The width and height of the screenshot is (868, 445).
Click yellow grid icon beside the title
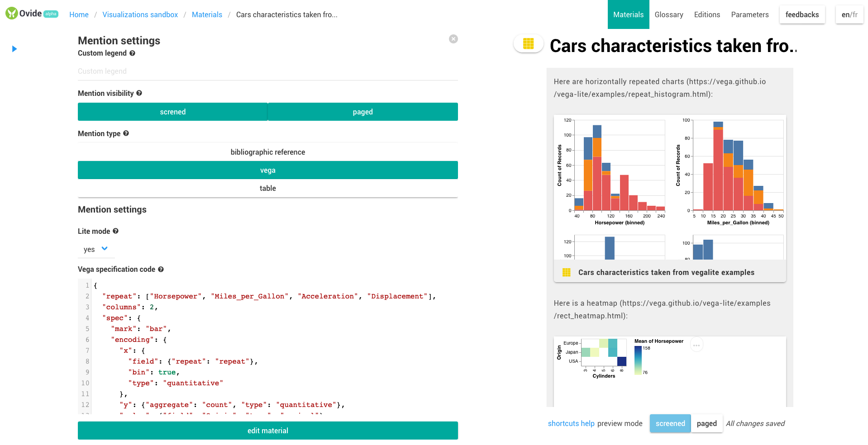[x=529, y=43]
